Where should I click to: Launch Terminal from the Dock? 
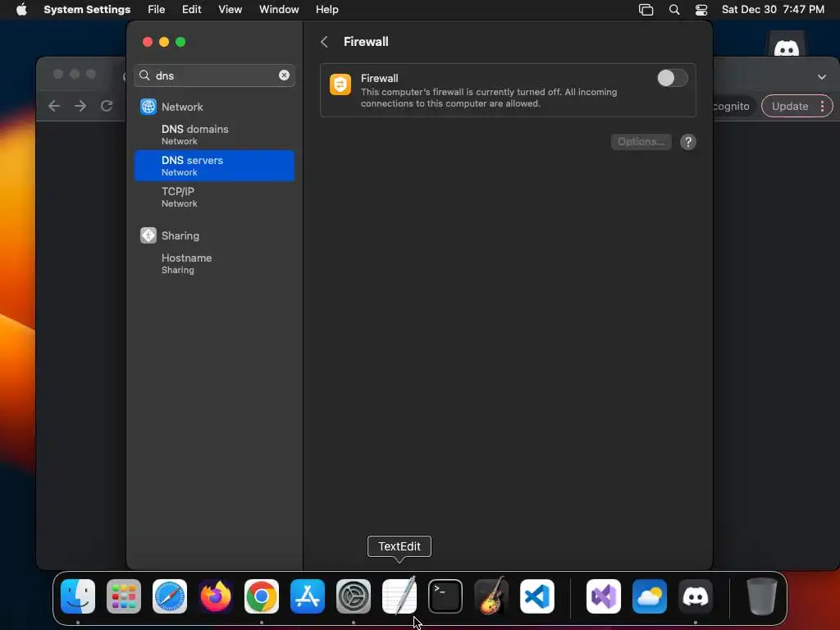445,596
